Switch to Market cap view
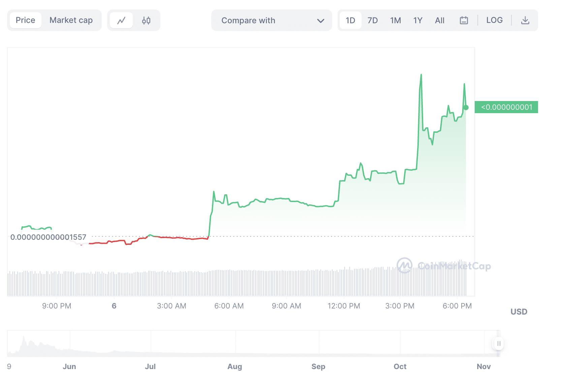The width and height of the screenshot is (564, 392). tap(71, 20)
